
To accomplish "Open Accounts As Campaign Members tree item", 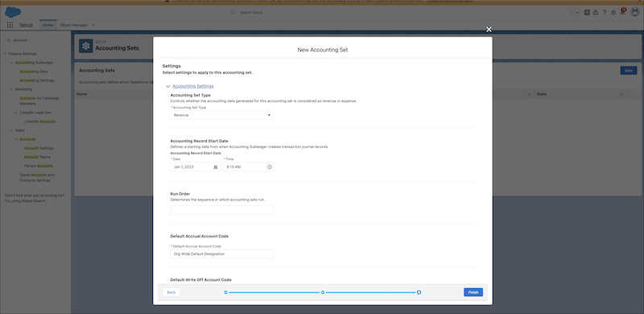I will (x=39, y=101).
